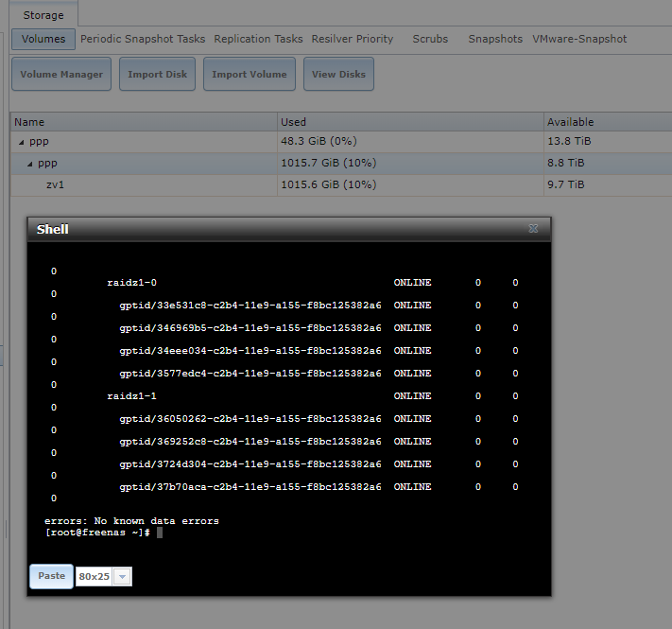Click gptid/369252c8 line in shell
672x629 pixels.
(250, 441)
